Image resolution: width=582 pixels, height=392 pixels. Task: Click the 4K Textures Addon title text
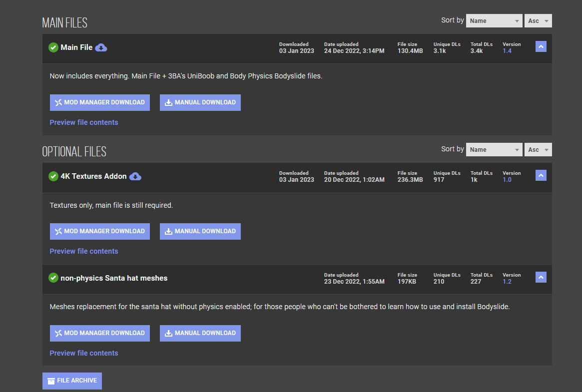click(93, 176)
